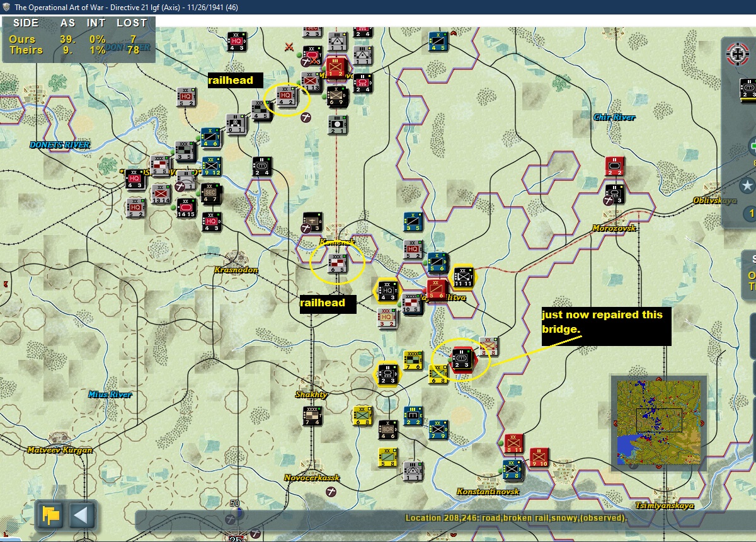
Task: Click the Konstantinovsk town label
Action: [x=488, y=492]
